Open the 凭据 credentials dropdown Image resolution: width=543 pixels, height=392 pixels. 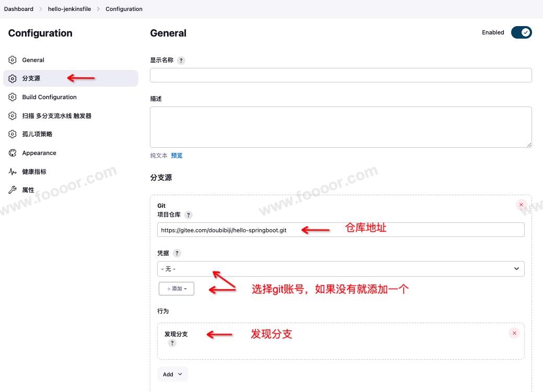340,269
